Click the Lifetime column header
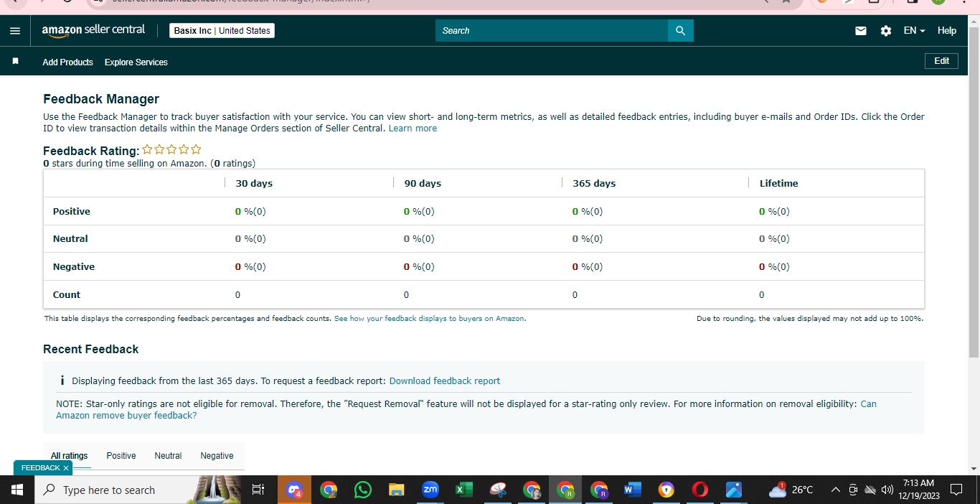The height and width of the screenshot is (504, 980). pos(779,183)
